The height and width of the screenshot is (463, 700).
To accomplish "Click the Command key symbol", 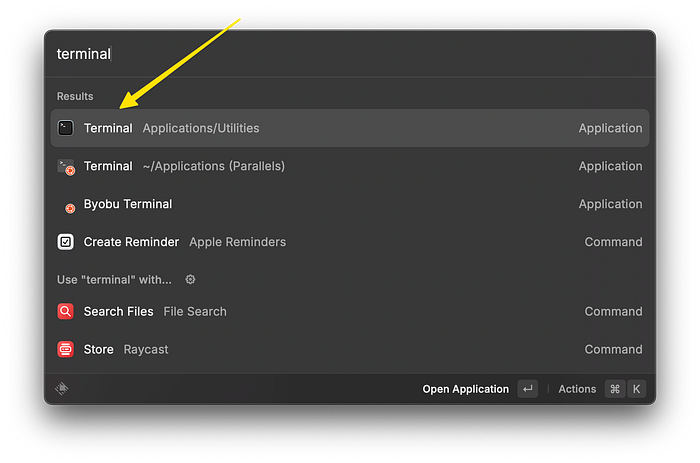I will tap(615, 389).
